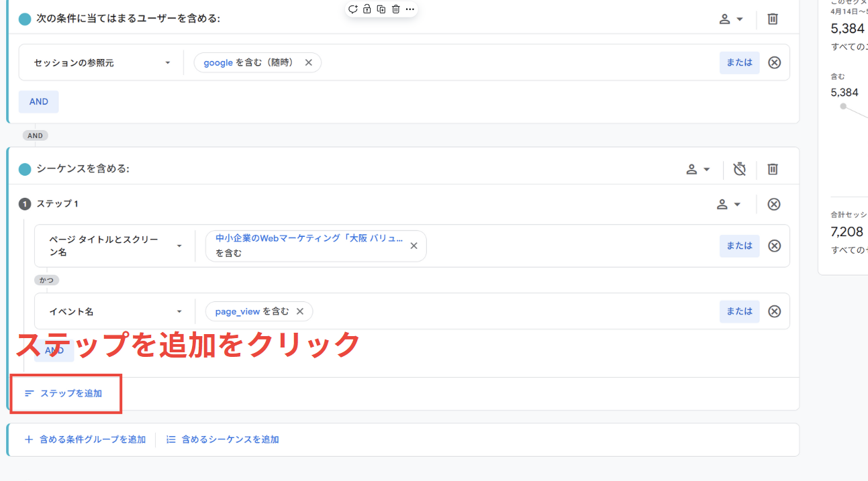Remove ステップ 1 with its circled X

click(774, 204)
